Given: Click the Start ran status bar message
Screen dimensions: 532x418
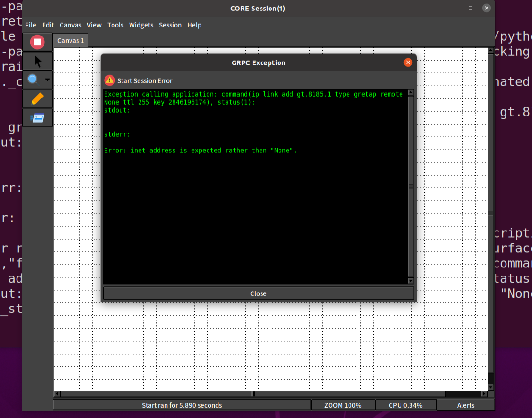Looking at the screenshot, I should pyautogui.click(x=182, y=405).
